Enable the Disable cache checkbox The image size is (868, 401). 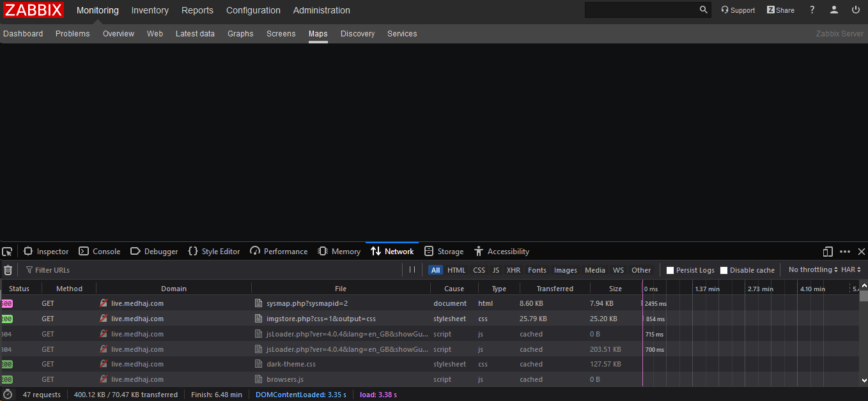click(724, 270)
